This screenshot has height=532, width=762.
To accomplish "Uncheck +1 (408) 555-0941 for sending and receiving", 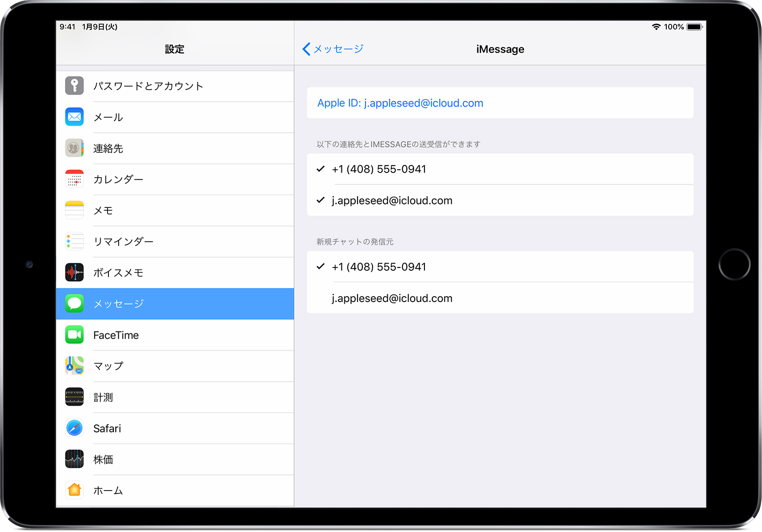I will [500, 169].
